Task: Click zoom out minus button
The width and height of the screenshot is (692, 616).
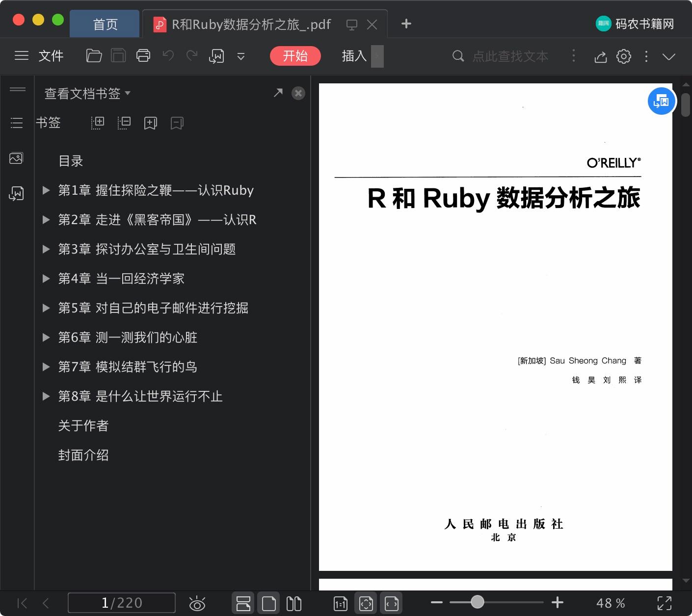Action: [437, 602]
